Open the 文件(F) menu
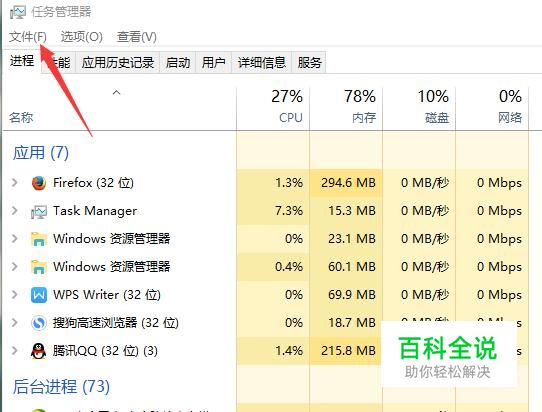Screen dimensions: 542x412 click(28, 37)
